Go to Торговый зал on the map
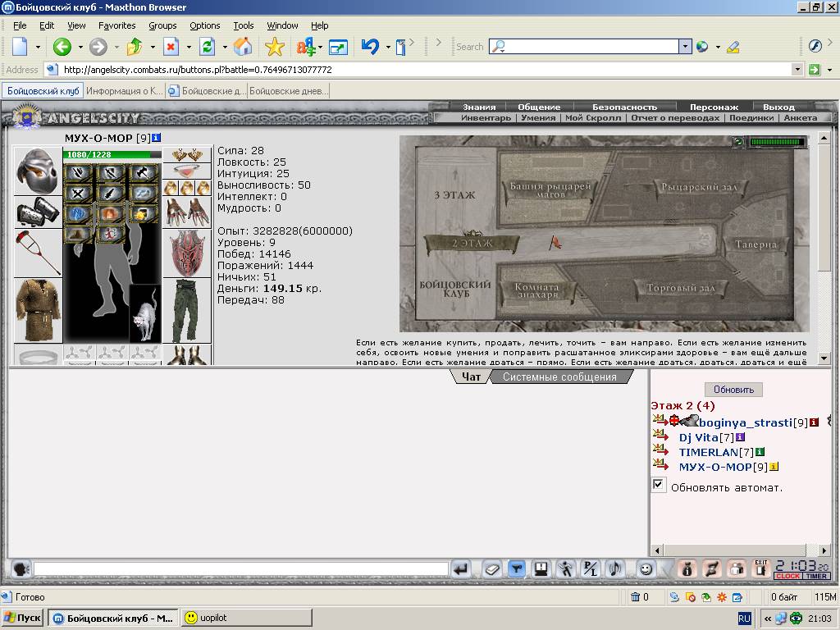Image resolution: width=840 pixels, height=630 pixels. point(680,288)
